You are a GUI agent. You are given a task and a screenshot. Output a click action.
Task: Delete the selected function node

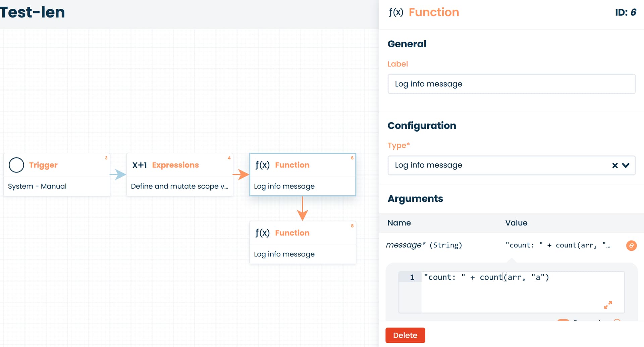(405, 335)
